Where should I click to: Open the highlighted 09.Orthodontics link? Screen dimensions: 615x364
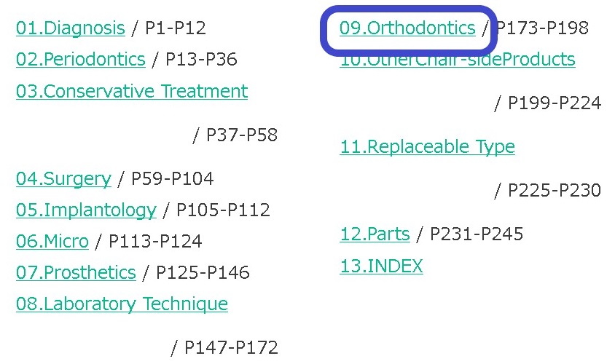coord(407,28)
